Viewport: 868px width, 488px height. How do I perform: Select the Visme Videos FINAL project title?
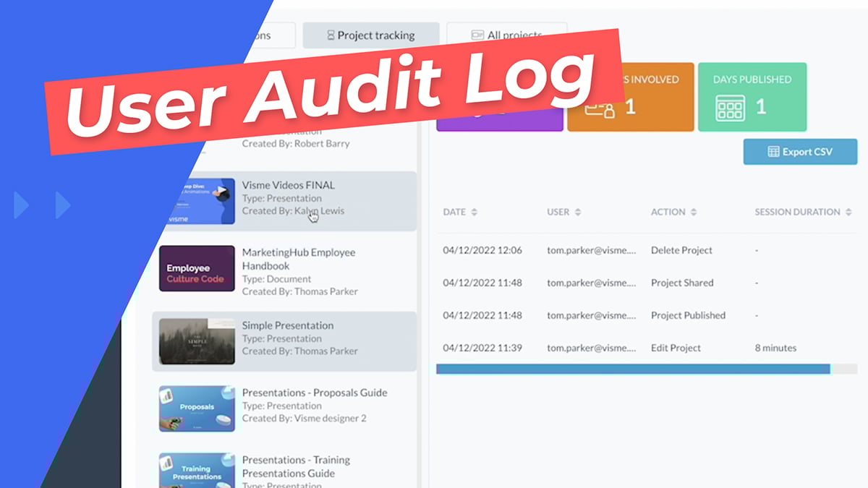(x=289, y=185)
